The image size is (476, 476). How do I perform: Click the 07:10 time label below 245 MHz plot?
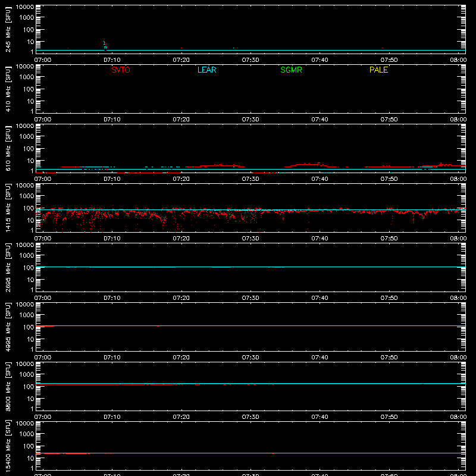(112, 60)
